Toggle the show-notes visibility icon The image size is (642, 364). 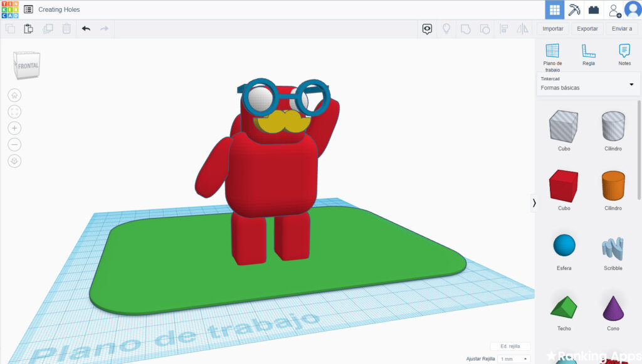click(428, 29)
